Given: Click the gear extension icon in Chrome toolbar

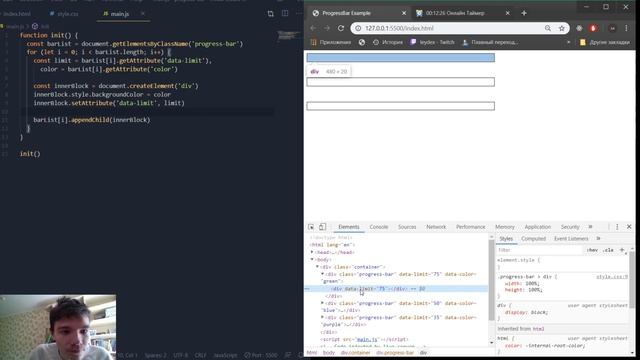Looking at the screenshot, I should click(579, 28).
